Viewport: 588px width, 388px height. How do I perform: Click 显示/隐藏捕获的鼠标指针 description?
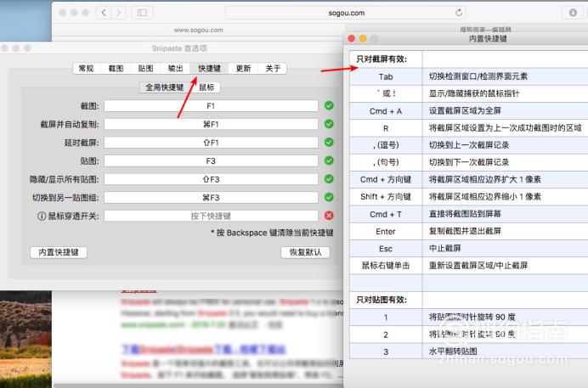point(474,93)
